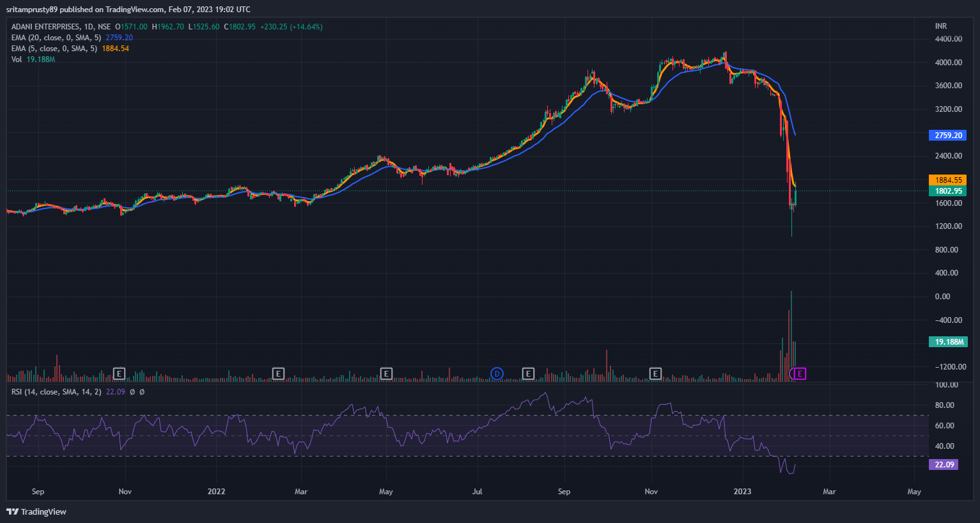Viewport: 980px width, 523px height.
Task: Select the EMA (20, close, 0, SMA, 5) legend
Action: click(56, 38)
